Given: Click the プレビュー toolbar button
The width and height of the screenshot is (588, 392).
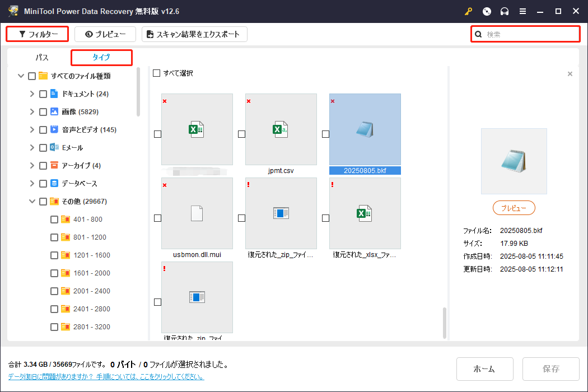Looking at the screenshot, I should pyautogui.click(x=105, y=34).
